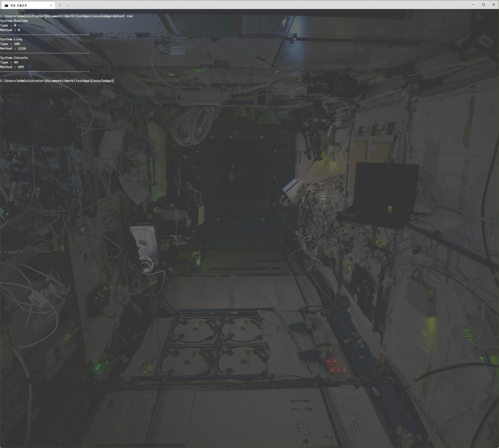The width and height of the screenshot is (499, 448).
Task: Click the 'dotnet run' command text
Action: point(123,16)
